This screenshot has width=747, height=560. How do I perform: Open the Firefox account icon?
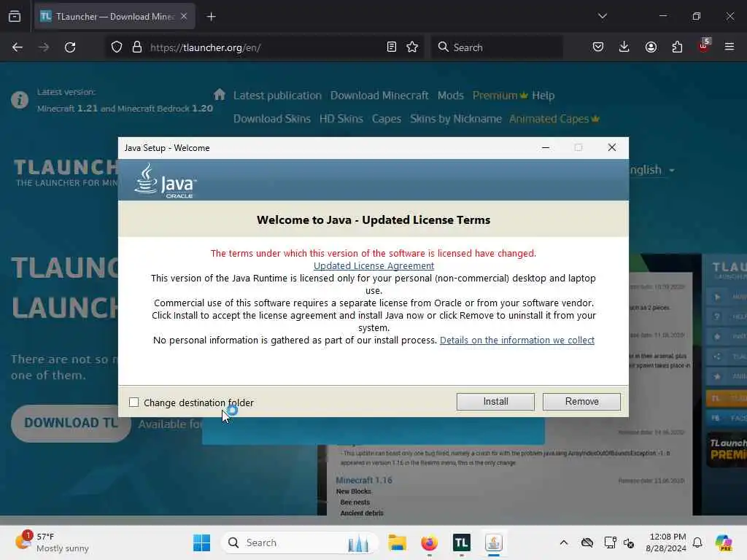point(651,47)
